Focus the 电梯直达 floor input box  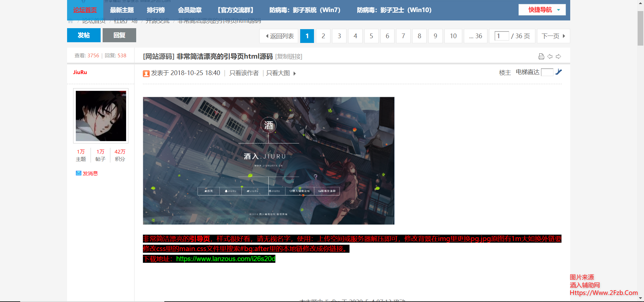[x=547, y=72]
